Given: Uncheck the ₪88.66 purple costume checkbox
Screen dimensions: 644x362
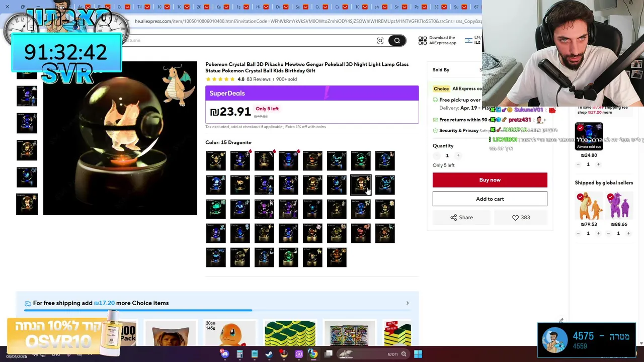Looking at the screenshot, I should click(x=610, y=197).
